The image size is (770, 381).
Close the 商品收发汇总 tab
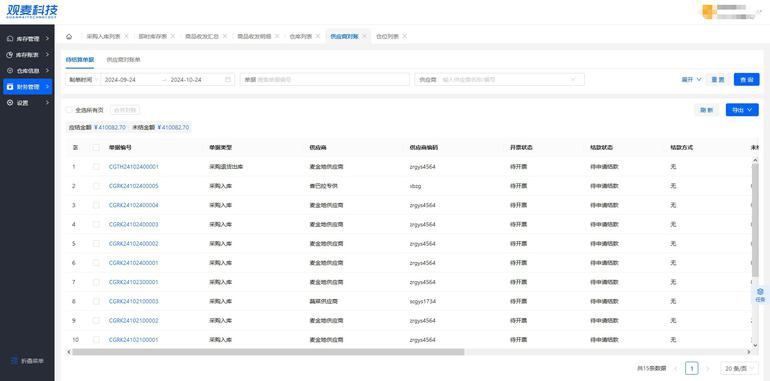point(225,36)
